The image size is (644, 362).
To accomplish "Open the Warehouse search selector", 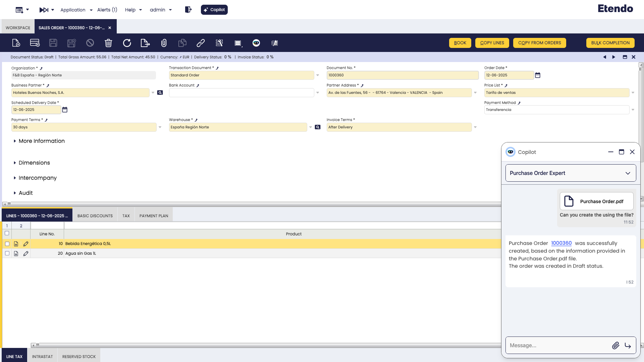I will tap(318, 127).
